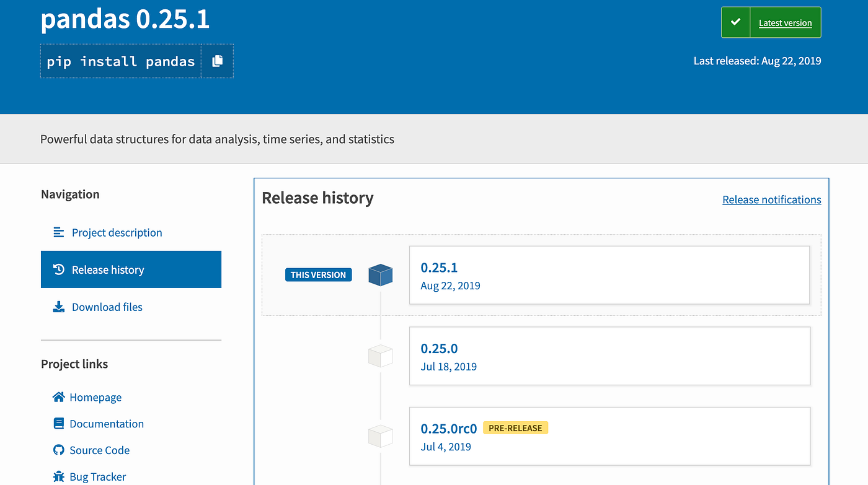This screenshot has height=485, width=868.
Task: Switch to the Release history section
Action: (107, 269)
